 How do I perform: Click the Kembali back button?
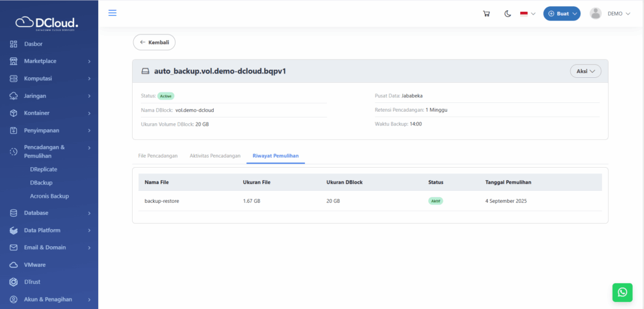[154, 42]
